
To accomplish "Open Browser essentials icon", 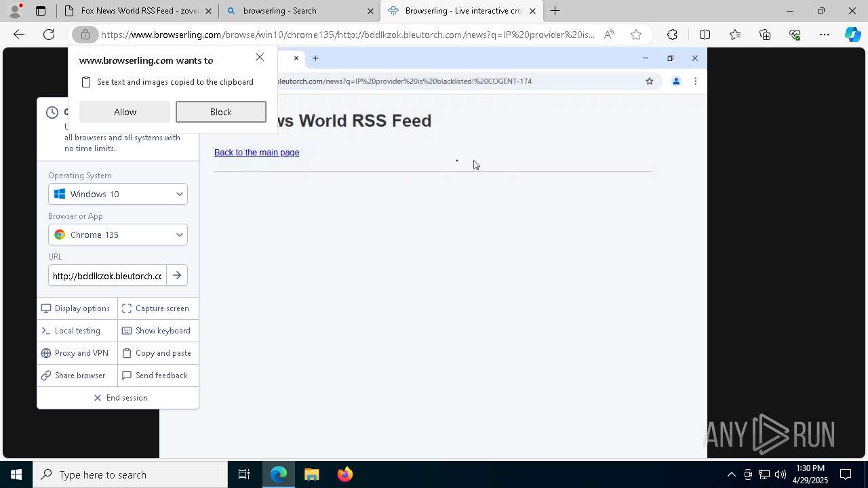I will [795, 35].
